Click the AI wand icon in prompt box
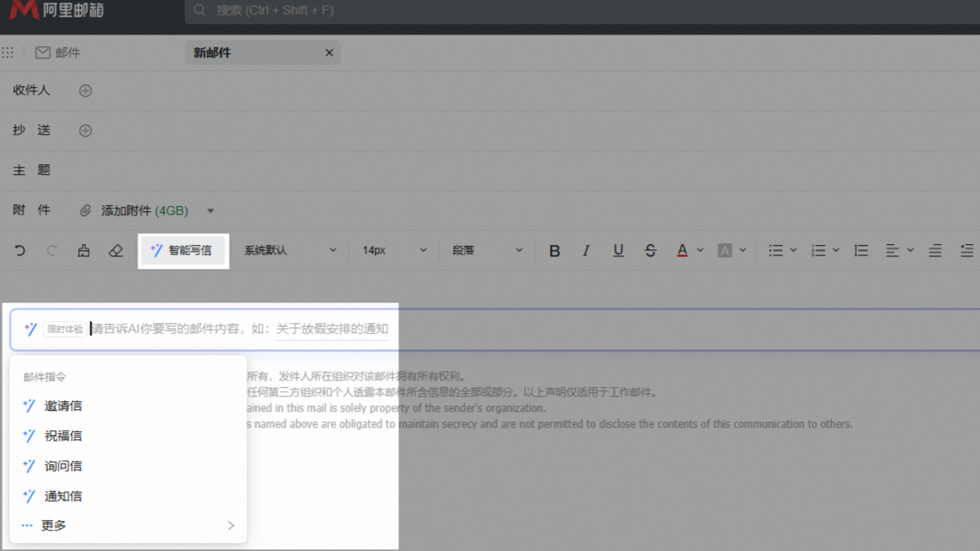 click(x=30, y=329)
